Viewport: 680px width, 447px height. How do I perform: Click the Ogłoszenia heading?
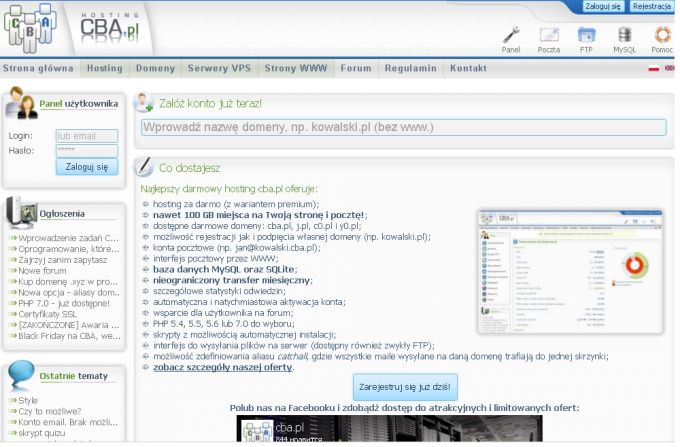pos(62,214)
